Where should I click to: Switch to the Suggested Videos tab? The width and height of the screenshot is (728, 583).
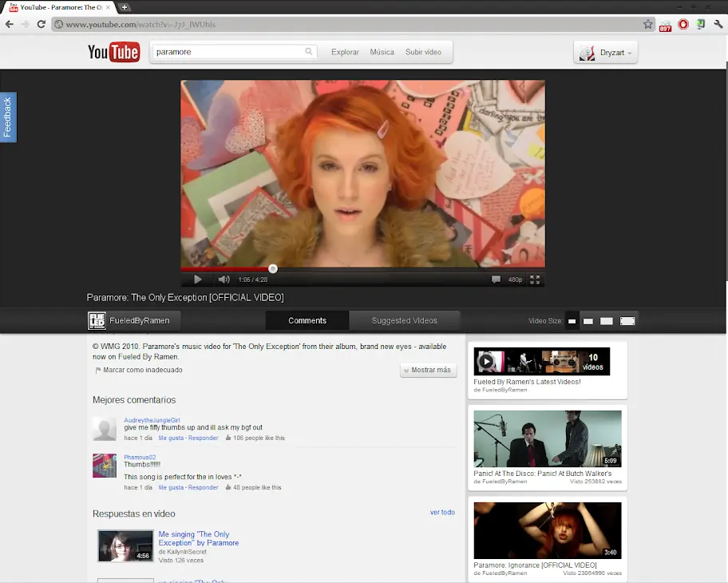405,320
